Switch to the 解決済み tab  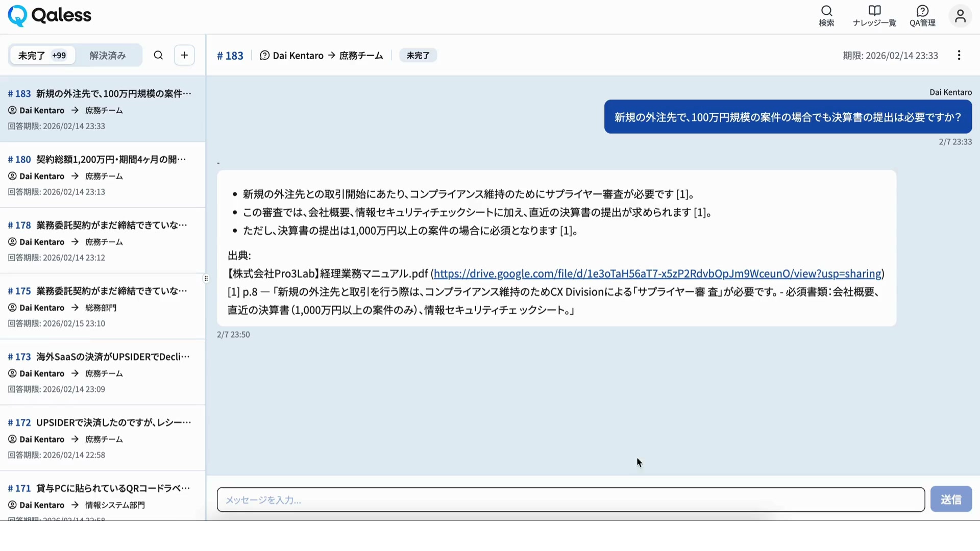click(x=107, y=55)
